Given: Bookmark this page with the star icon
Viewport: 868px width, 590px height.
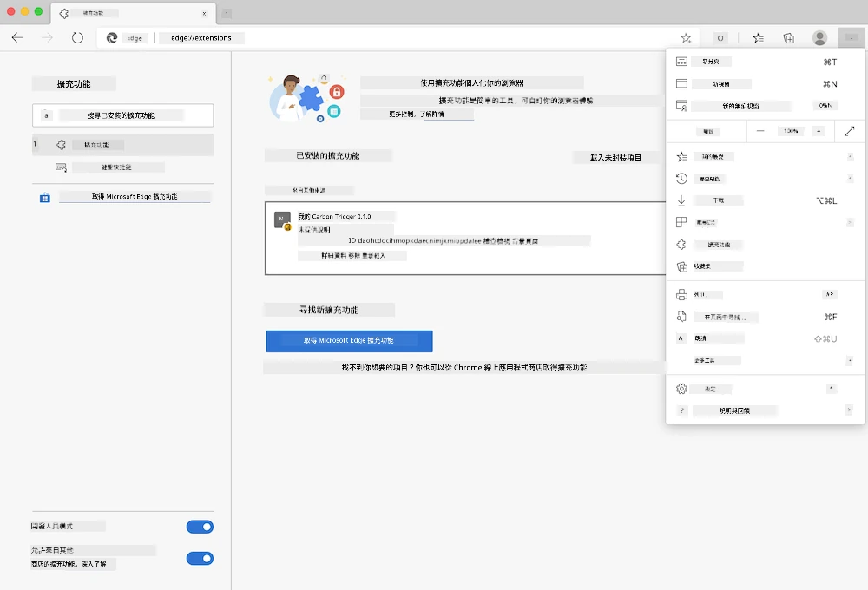Looking at the screenshot, I should (x=686, y=37).
